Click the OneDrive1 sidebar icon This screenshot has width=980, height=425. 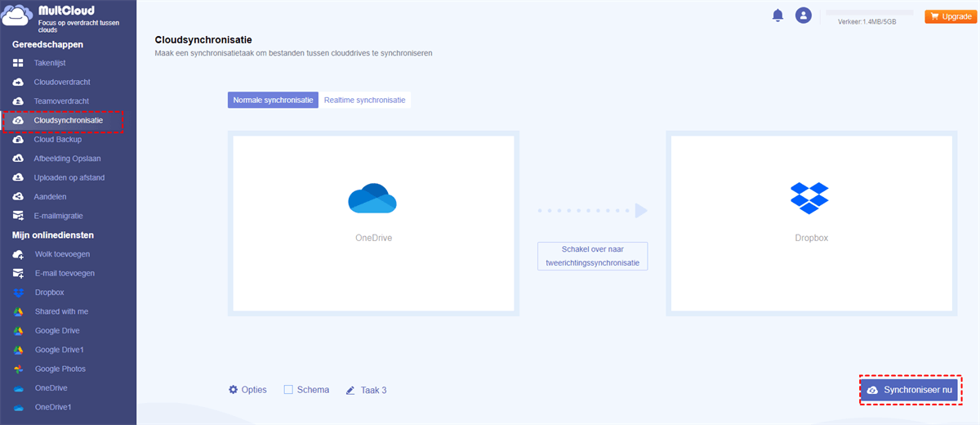[x=18, y=407]
